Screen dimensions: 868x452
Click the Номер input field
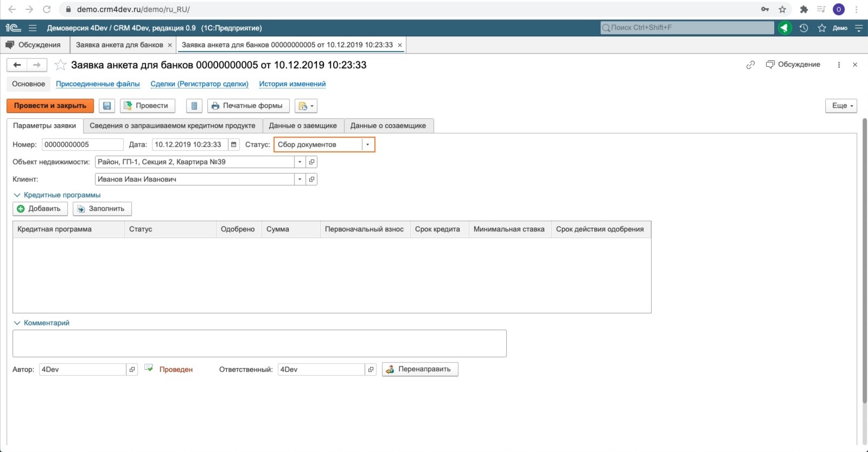click(82, 145)
